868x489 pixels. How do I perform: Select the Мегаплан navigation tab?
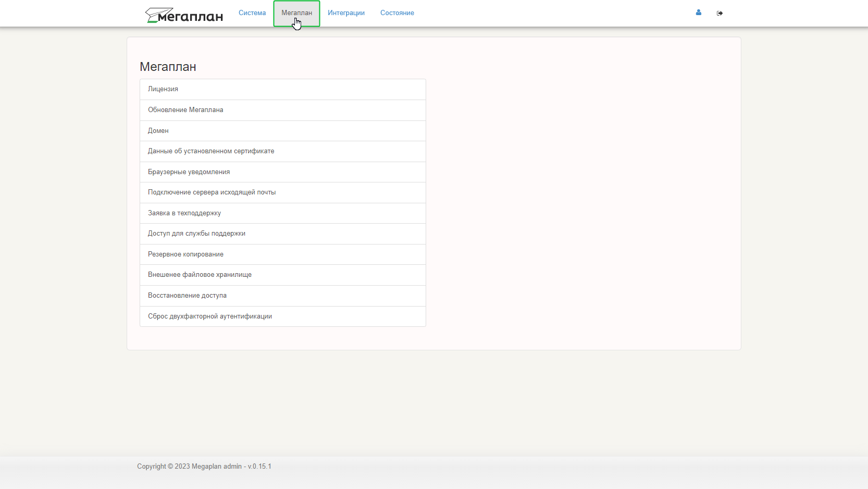point(296,13)
